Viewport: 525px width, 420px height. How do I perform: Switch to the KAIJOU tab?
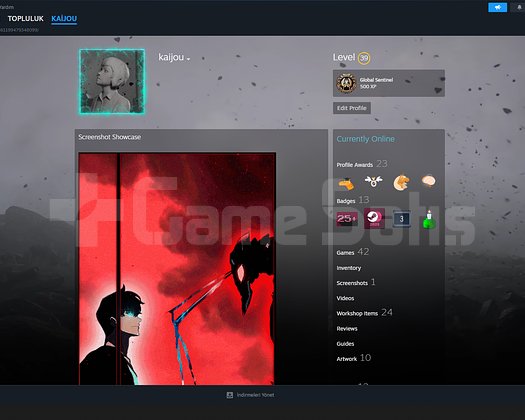[x=64, y=19]
